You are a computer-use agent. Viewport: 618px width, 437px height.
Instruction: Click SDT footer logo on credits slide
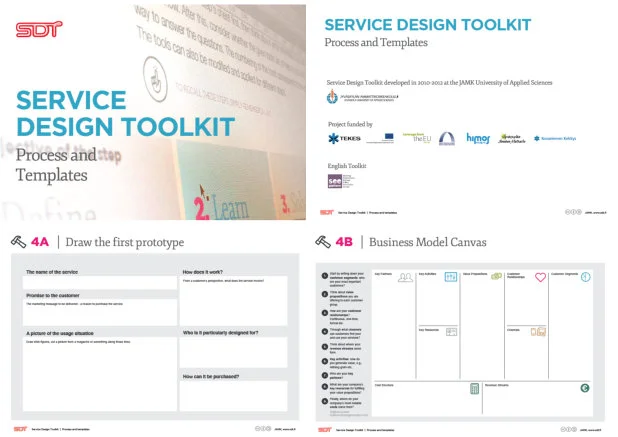327,212
